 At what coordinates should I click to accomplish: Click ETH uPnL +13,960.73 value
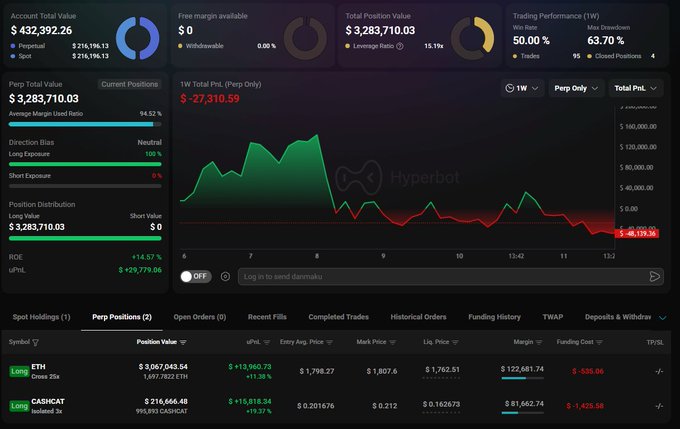[x=250, y=367]
